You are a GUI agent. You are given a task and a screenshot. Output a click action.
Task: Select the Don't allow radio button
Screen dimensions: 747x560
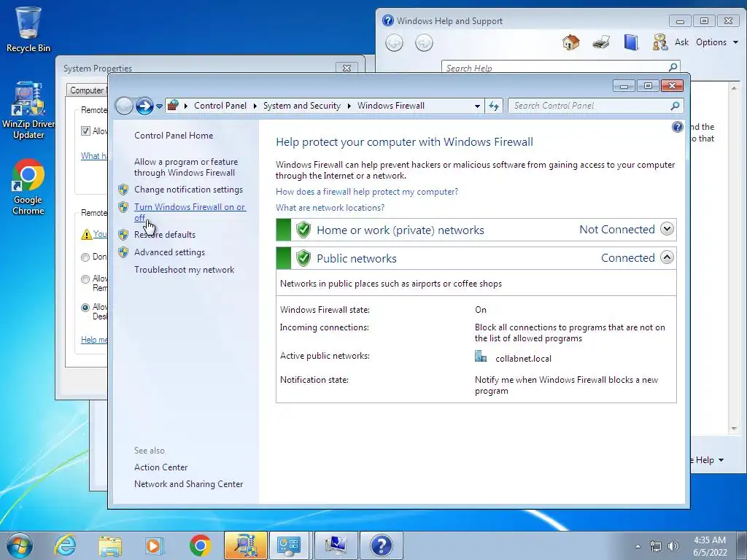coord(85,257)
